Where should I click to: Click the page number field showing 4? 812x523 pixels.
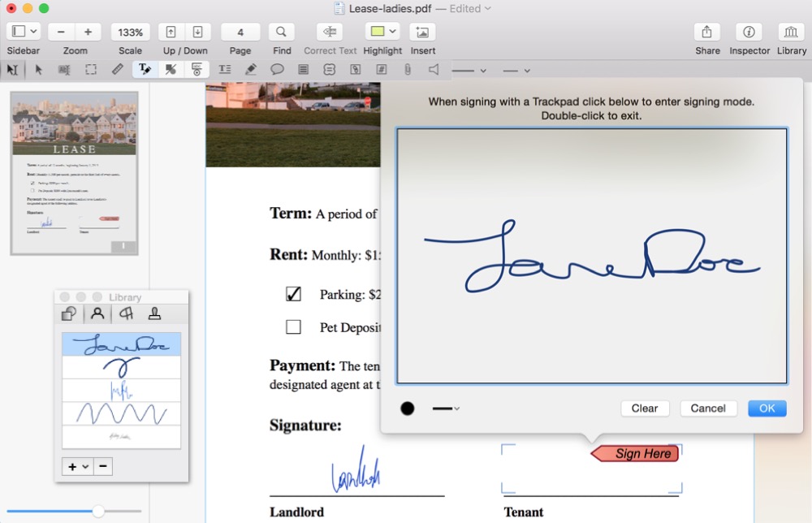(x=240, y=32)
